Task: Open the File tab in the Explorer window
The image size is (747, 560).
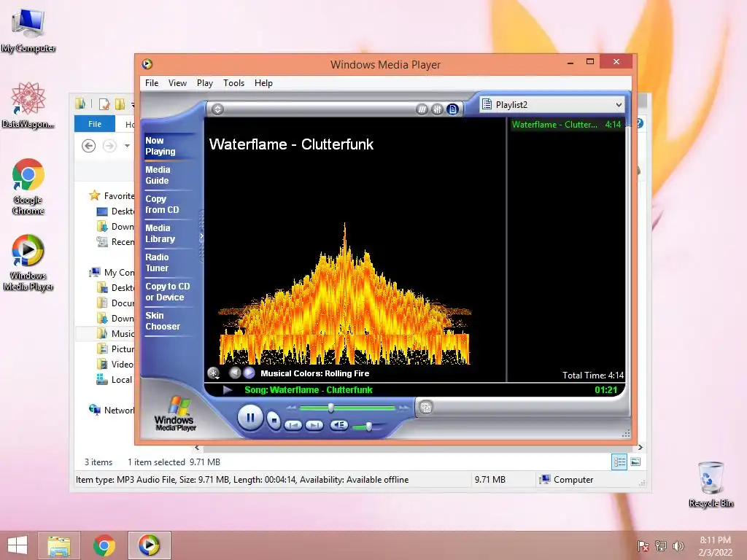Action: (x=95, y=124)
